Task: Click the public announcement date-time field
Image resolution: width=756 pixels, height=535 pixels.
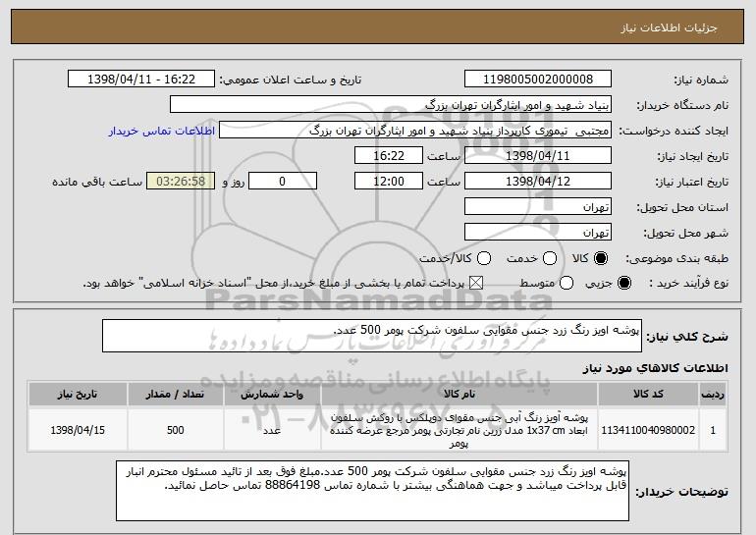Action: pos(141,80)
